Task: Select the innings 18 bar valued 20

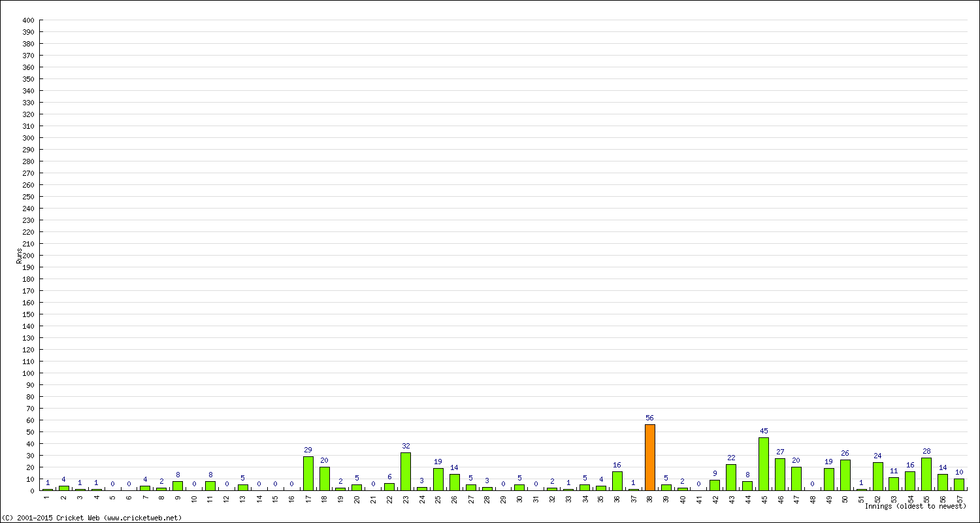Action: click(324, 479)
